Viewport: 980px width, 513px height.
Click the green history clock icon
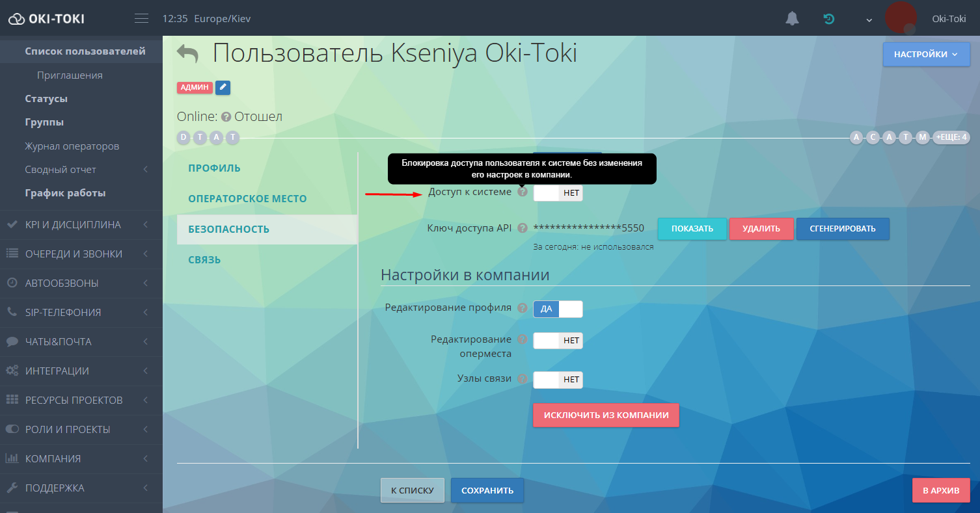tap(829, 19)
